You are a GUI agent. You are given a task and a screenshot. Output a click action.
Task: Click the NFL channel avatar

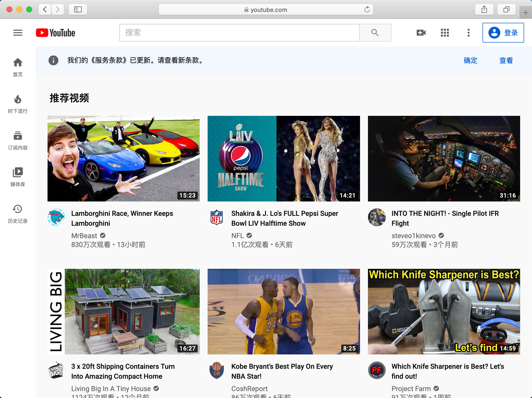click(x=217, y=217)
